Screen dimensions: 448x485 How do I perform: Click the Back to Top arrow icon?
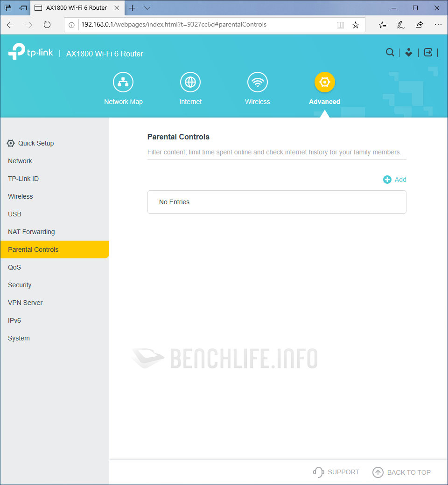(x=378, y=472)
